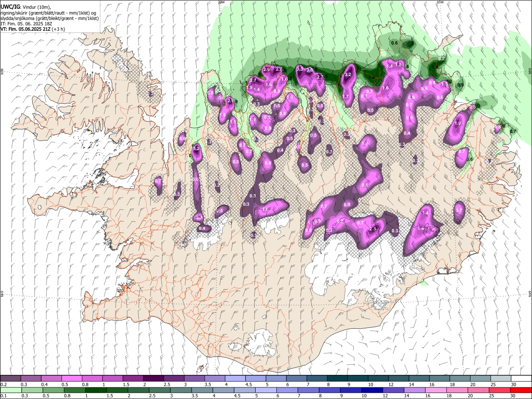The height and width of the screenshot is (399, 532).
Task: Click the 0.4 label on the upper legend
Action: pyautogui.click(x=44, y=384)
